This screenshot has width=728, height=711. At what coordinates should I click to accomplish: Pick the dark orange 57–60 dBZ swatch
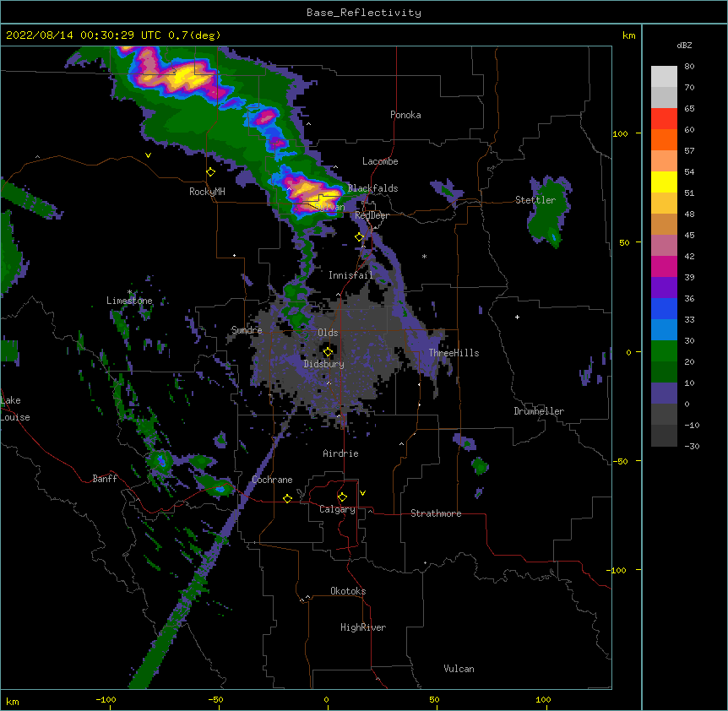(x=664, y=139)
